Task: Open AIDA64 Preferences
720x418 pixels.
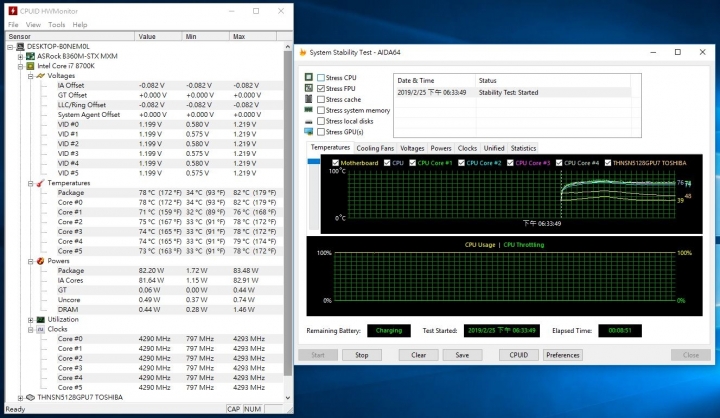Action: point(563,355)
